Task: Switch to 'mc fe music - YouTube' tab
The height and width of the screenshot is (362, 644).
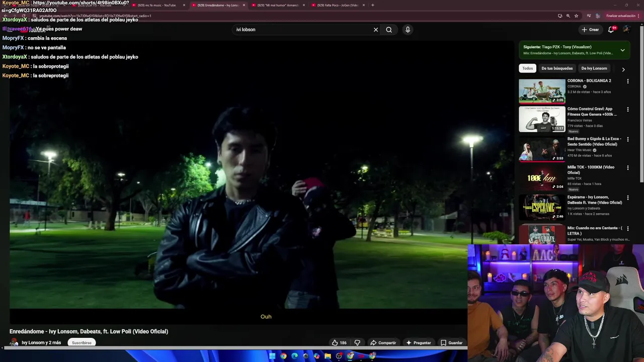Action: coord(156,5)
